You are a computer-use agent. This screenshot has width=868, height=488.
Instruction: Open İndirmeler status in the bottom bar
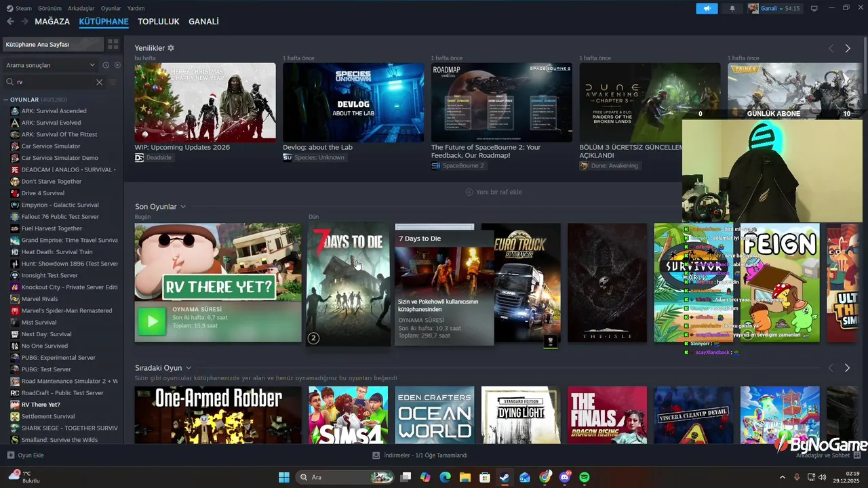420,455
